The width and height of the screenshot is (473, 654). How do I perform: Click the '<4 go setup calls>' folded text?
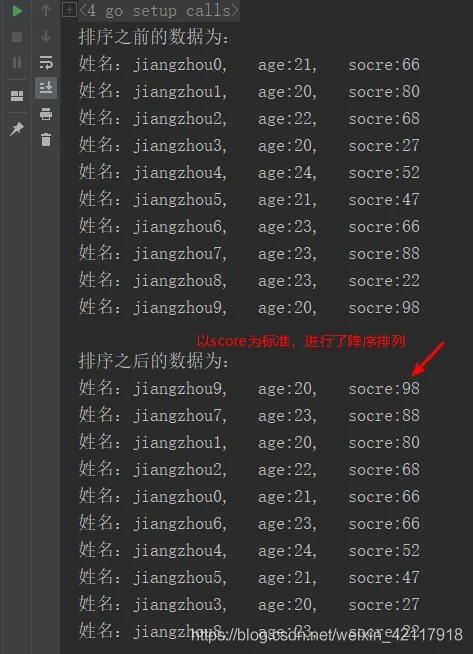159,11
